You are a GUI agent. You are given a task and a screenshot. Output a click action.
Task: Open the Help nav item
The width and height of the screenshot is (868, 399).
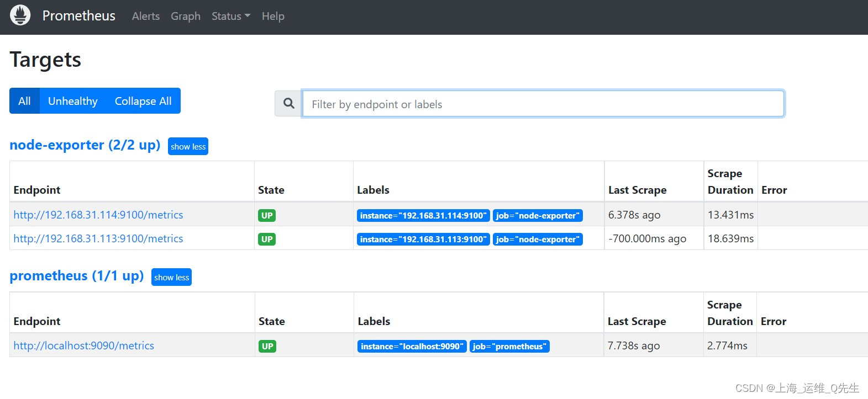click(x=273, y=17)
